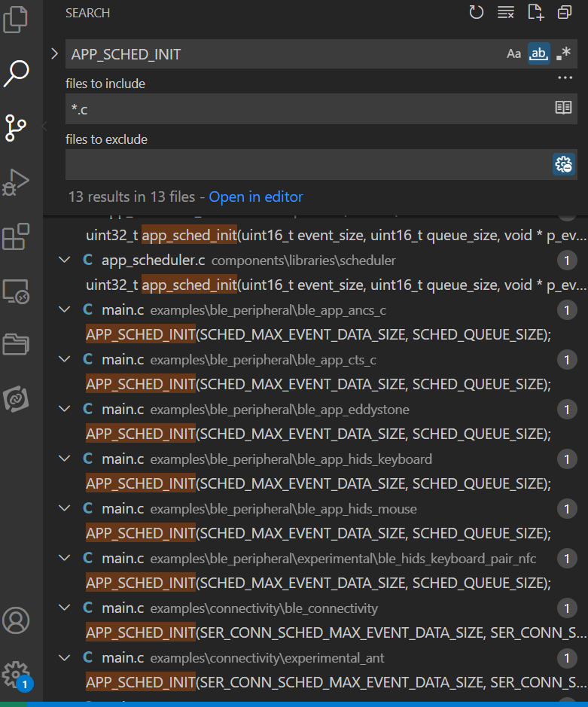Open main.c under ble_app_ancs_c
The height and width of the screenshot is (707, 588).
pos(123,309)
